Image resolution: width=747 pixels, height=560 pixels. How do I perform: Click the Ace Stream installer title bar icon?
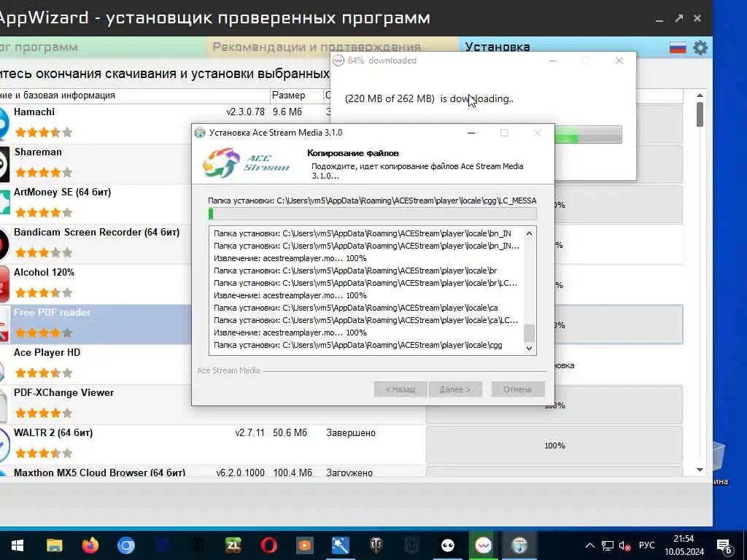click(200, 133)
